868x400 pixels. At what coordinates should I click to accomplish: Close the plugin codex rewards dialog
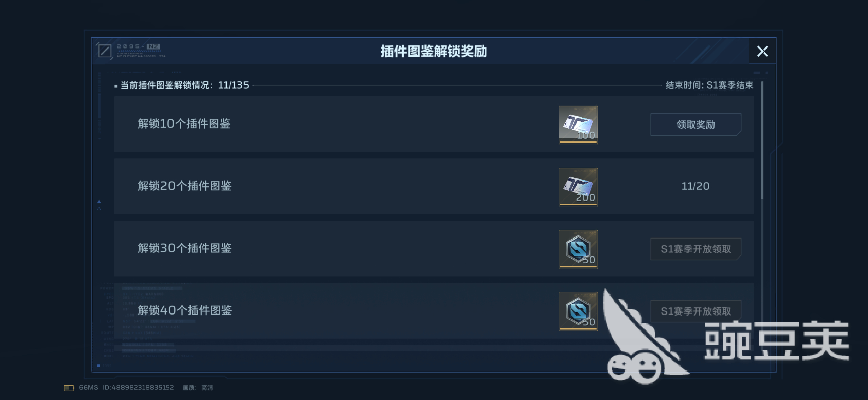(x=762, y=51)
